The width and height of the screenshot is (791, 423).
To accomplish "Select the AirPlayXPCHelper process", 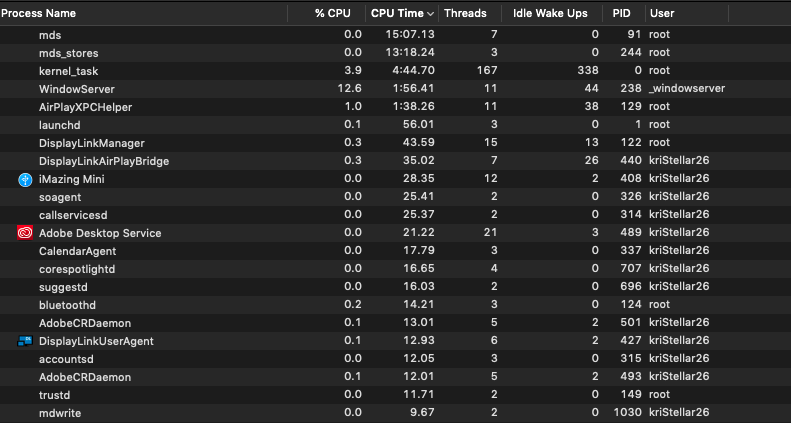I will 396,107.
